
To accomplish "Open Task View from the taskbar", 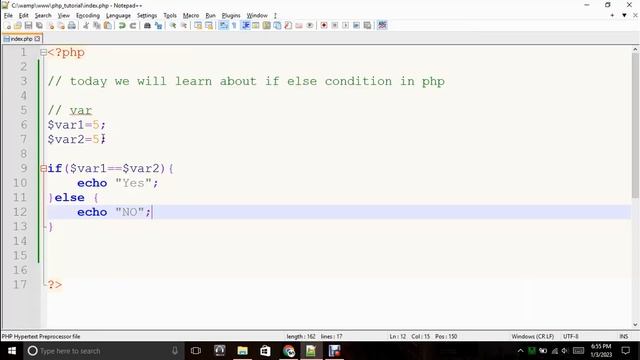I will click(196, 351).
